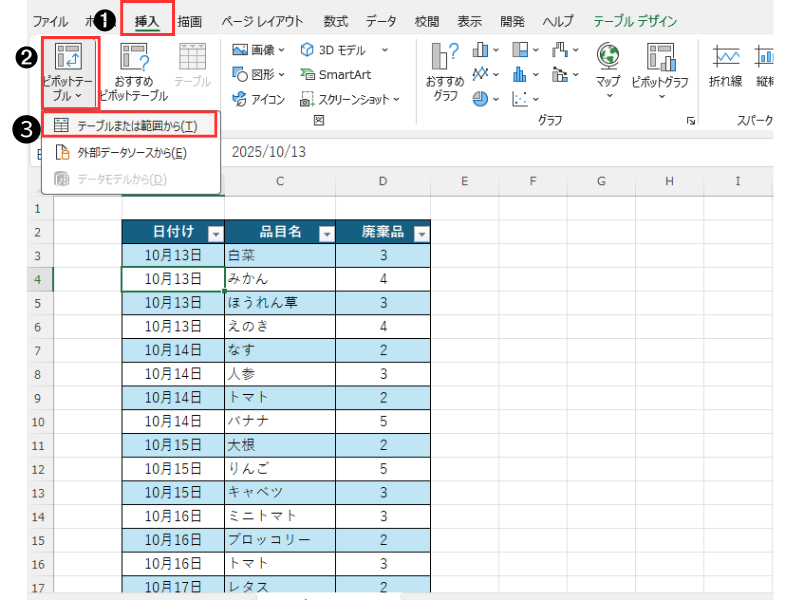Click おすすめピボットテーブル icon
The width and height of the screenshot is (800, 600).
[x=134, y=61]
